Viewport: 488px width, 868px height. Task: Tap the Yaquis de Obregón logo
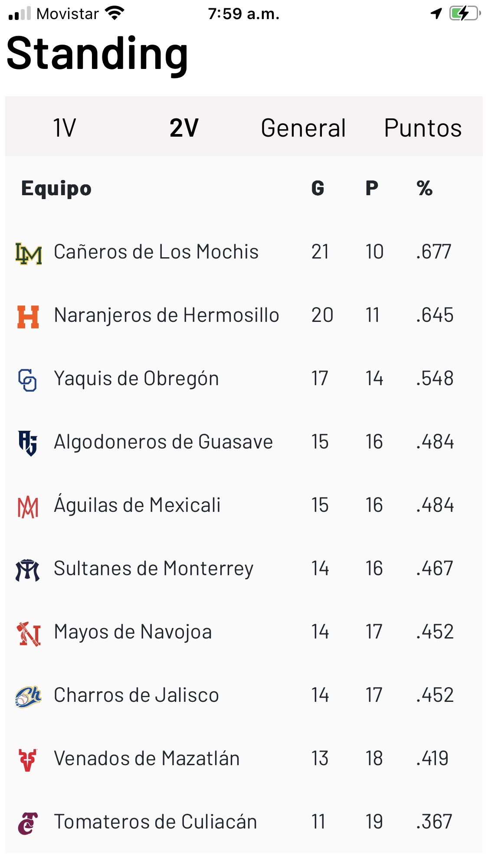tap(27, 380)
